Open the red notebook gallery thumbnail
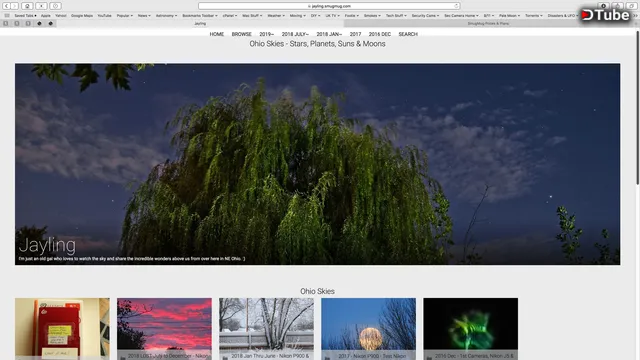 (62, 329)
